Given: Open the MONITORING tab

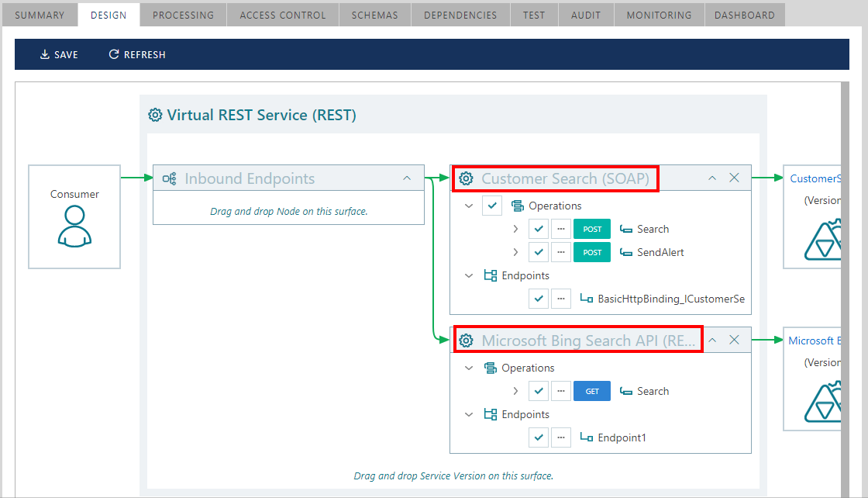Looking at the screenshot, I should tap(660, 15).
